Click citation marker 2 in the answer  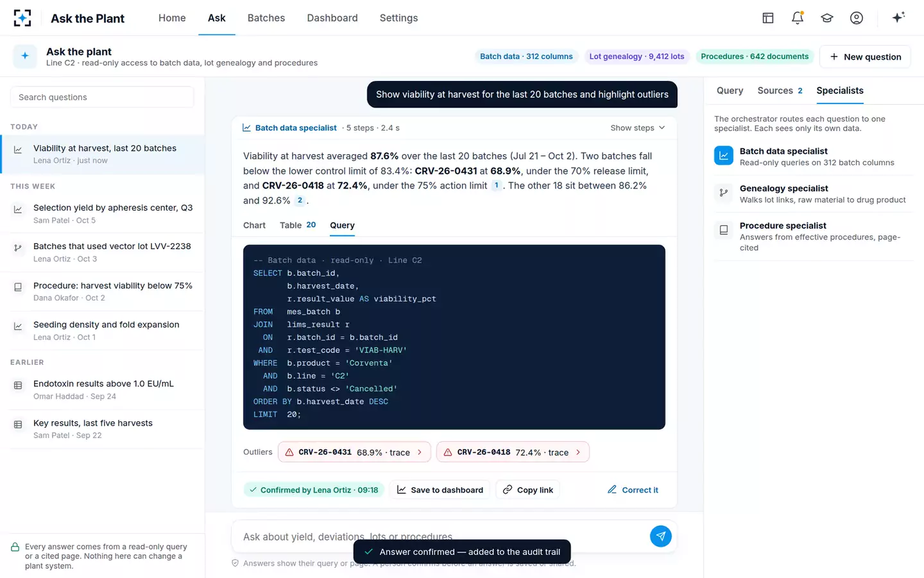click(300, 200)
